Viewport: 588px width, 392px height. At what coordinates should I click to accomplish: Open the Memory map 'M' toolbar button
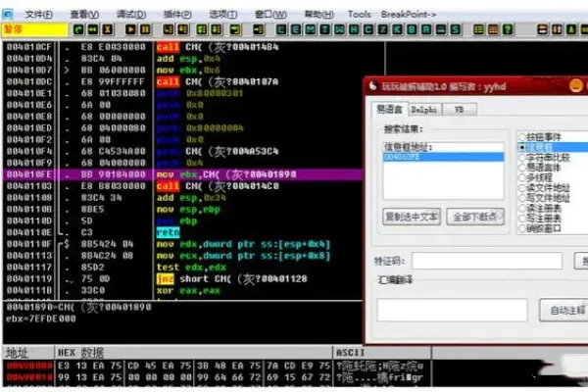310,29
